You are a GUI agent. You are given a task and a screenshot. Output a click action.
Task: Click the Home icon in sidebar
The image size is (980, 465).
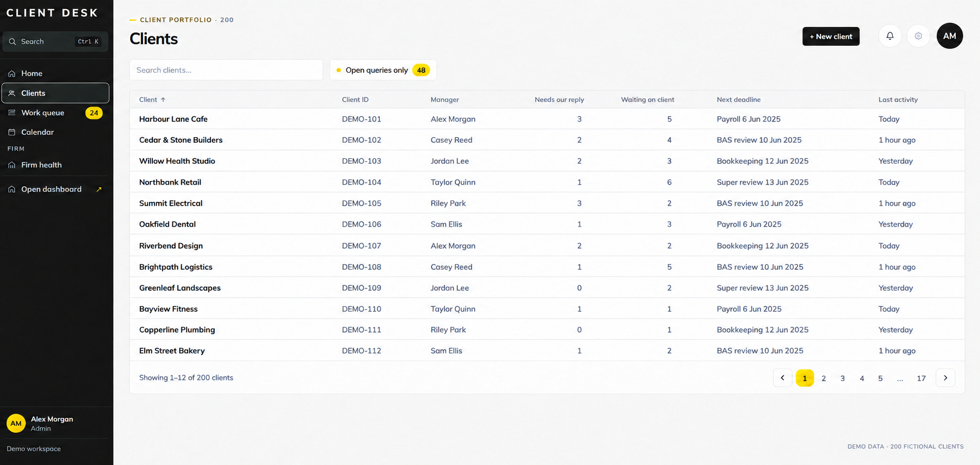point(12,73)
